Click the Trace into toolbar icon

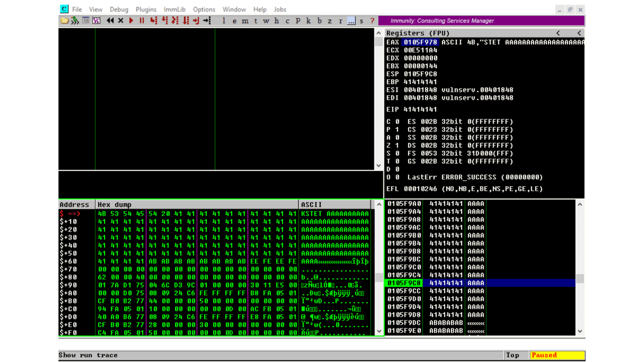[x=175, y=21]
